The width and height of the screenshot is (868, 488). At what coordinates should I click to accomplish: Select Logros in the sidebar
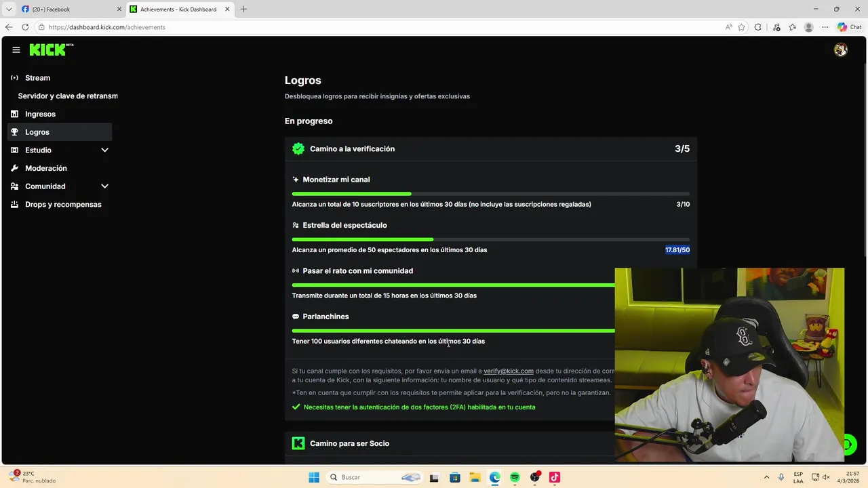click(x=60, y=132)
